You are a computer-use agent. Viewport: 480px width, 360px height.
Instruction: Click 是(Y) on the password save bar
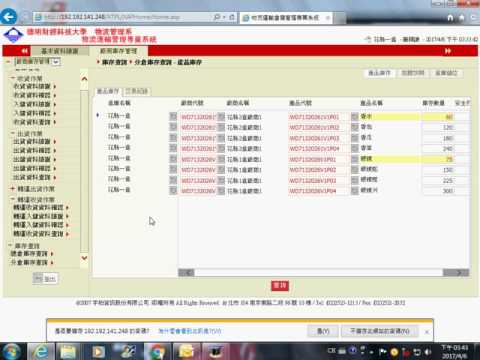(323, 331)
